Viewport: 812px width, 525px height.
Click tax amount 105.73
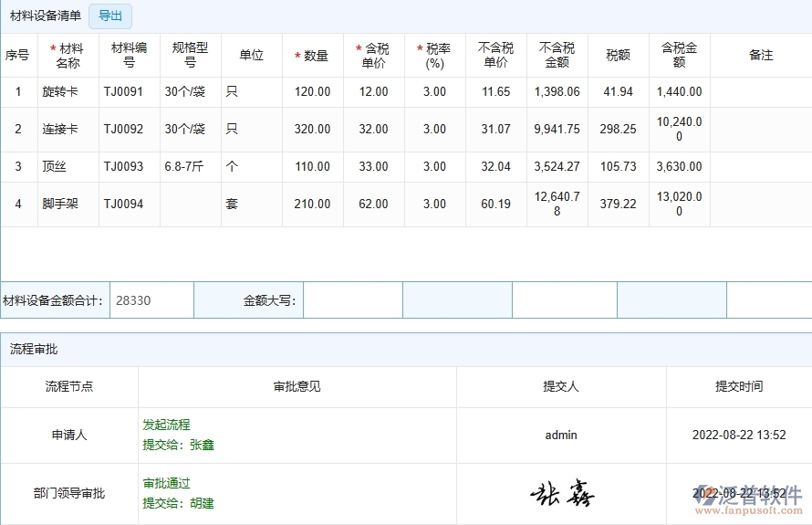[618, 166]
